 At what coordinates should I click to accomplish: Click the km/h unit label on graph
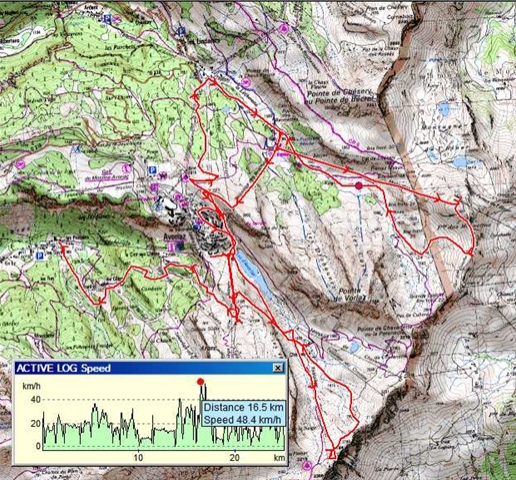[x=31, y=386]
